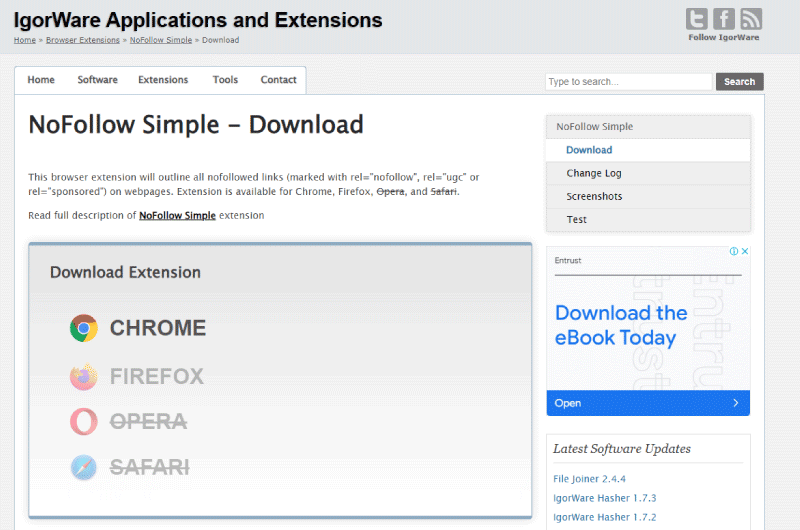Click the Firefox browser logo
800x530 pixels.
[x=84, y=377]
